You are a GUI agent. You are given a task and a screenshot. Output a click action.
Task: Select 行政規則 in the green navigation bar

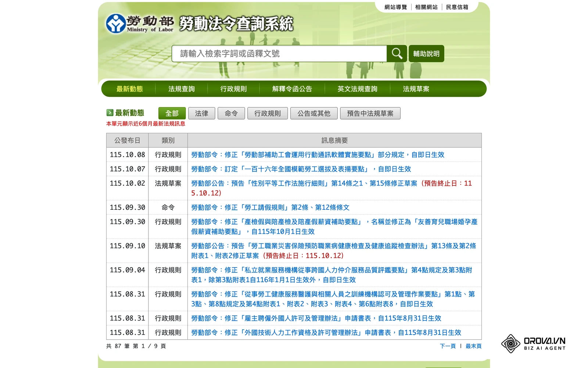[234, 89]
